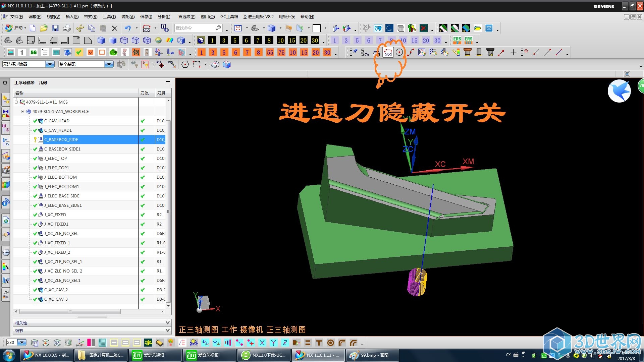Screen dimensions: 644x362
Task: Click the 查找命令 command search field
Action: tap(198, 28)
